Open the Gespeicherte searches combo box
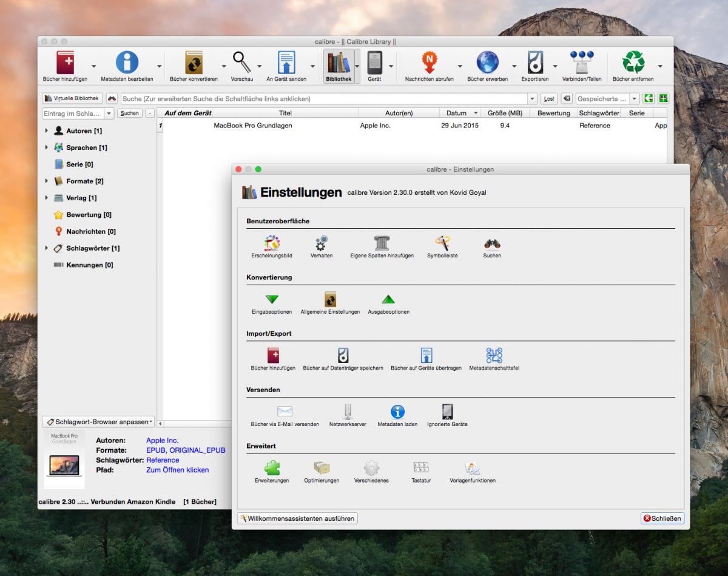Viewport: 728px width, 576px height. 607,98
